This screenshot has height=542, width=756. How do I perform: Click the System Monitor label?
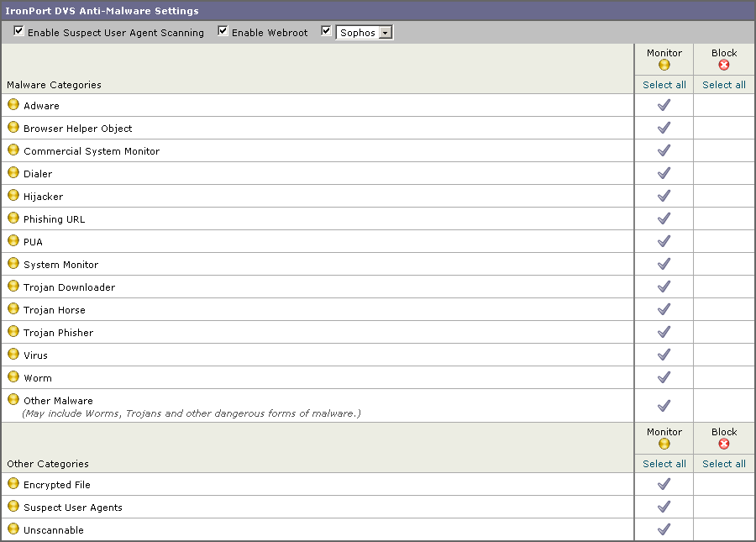tap(60, 265)
